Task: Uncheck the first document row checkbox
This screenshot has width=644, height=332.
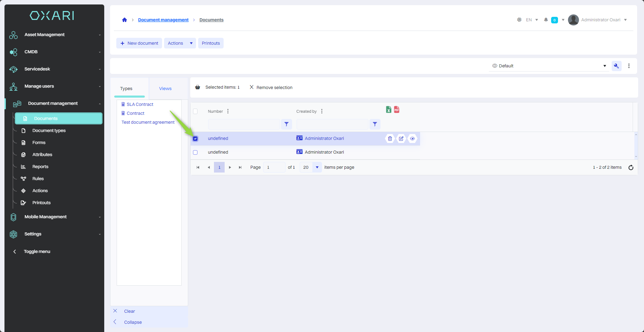Action: click(x=195, y=139)
